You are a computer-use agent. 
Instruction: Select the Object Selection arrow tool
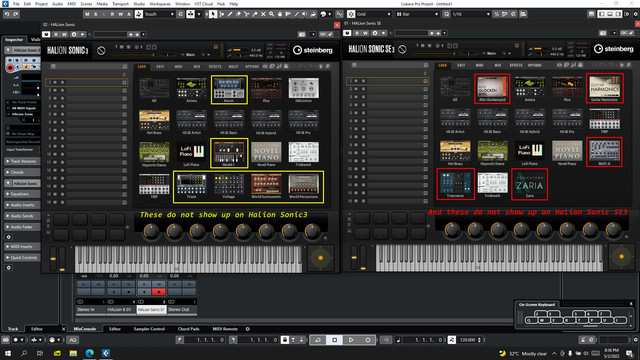tap(213, 14)
